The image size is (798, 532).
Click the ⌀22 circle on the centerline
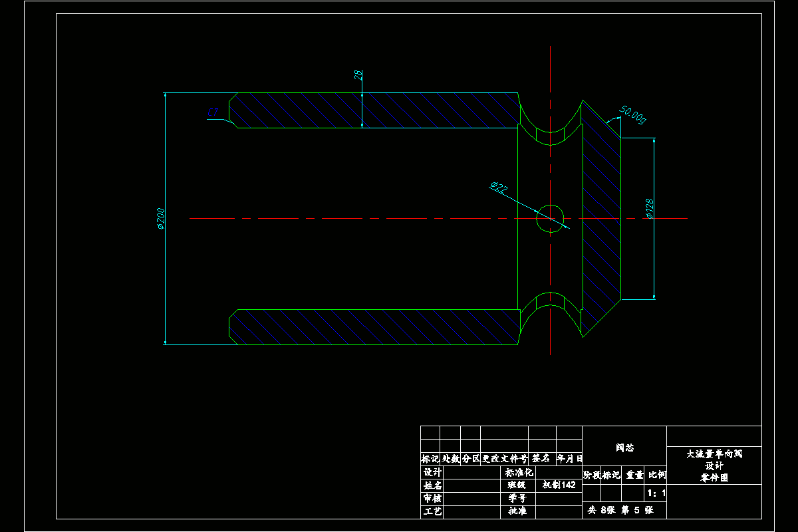551,218
